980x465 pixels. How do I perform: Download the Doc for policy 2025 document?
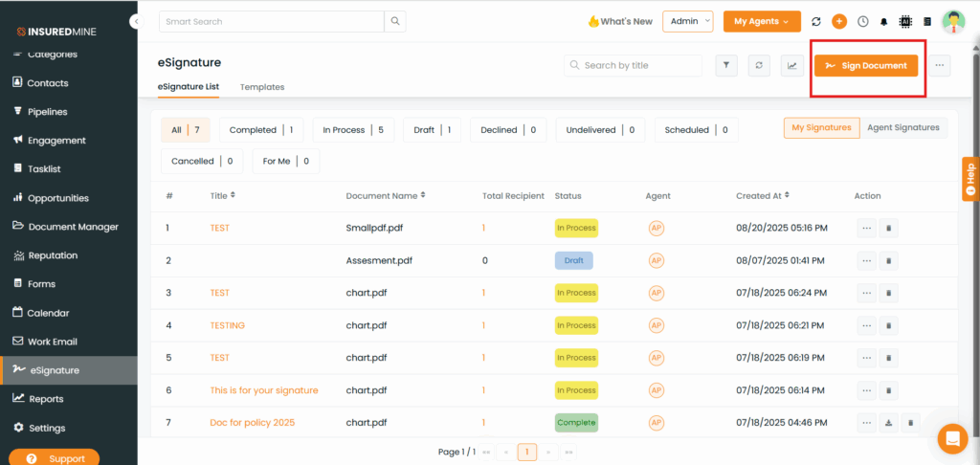coord(889,423)
